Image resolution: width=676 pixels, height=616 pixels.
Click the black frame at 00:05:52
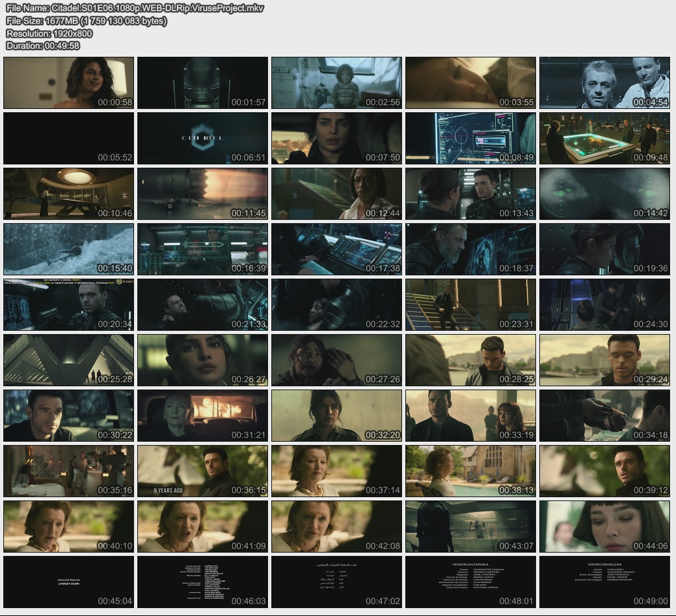69,139
